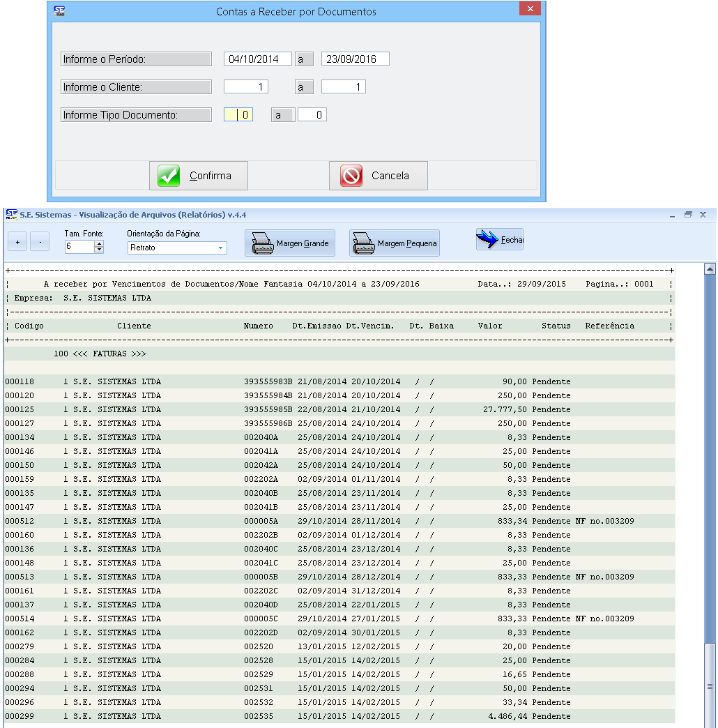718x728 pixels.
Task: Restore the report viewer window
Action: [x=688, y=214]
